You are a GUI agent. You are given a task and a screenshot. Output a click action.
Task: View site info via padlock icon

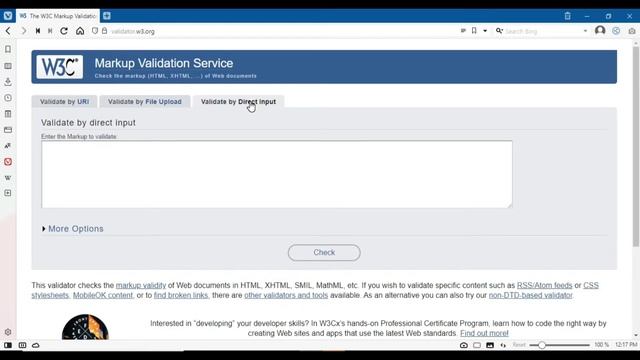click(104, 31)
